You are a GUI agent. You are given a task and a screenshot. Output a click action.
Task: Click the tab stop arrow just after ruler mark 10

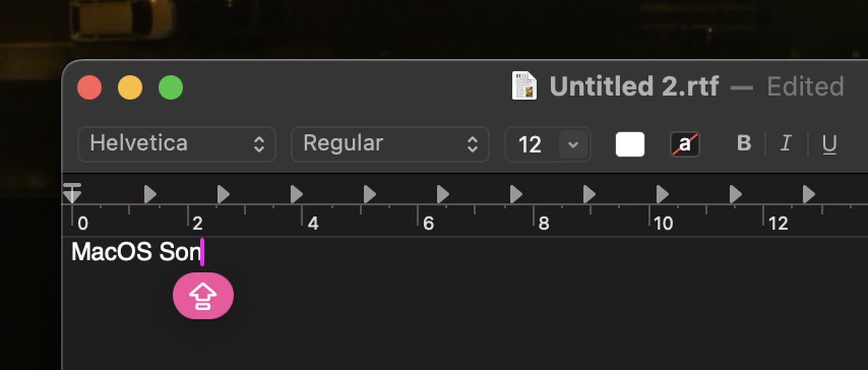662,194
